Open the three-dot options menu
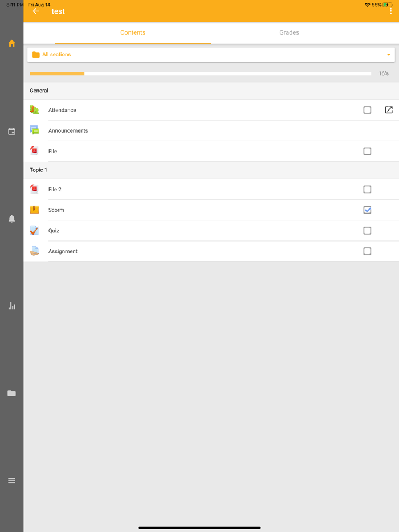This screenshot has width=399, height=532. coord(390,11)
